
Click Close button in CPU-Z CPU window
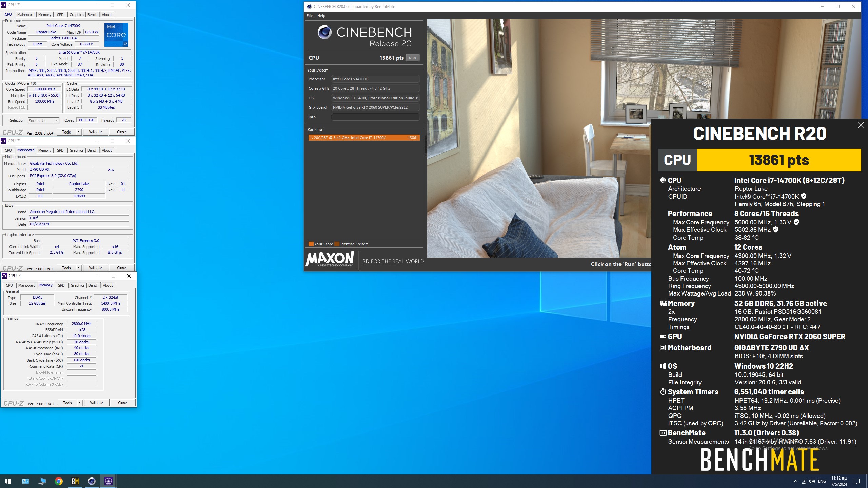tap(121, 132)
